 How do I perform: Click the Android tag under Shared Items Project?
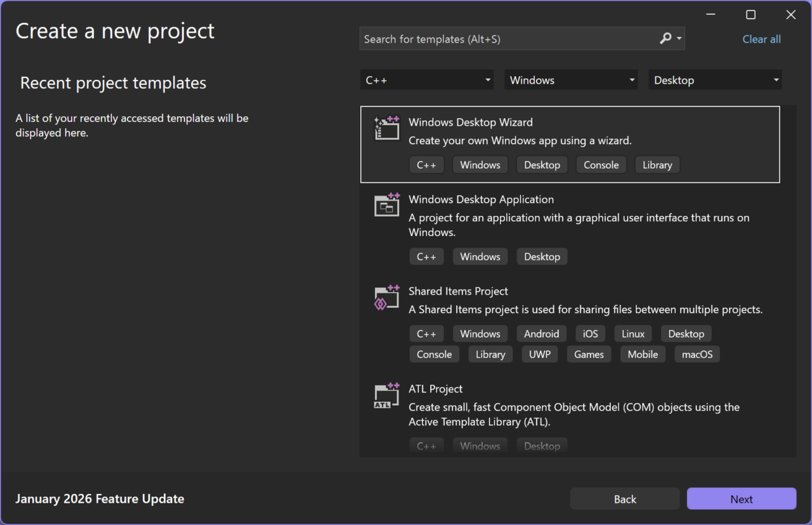[541, 334]
